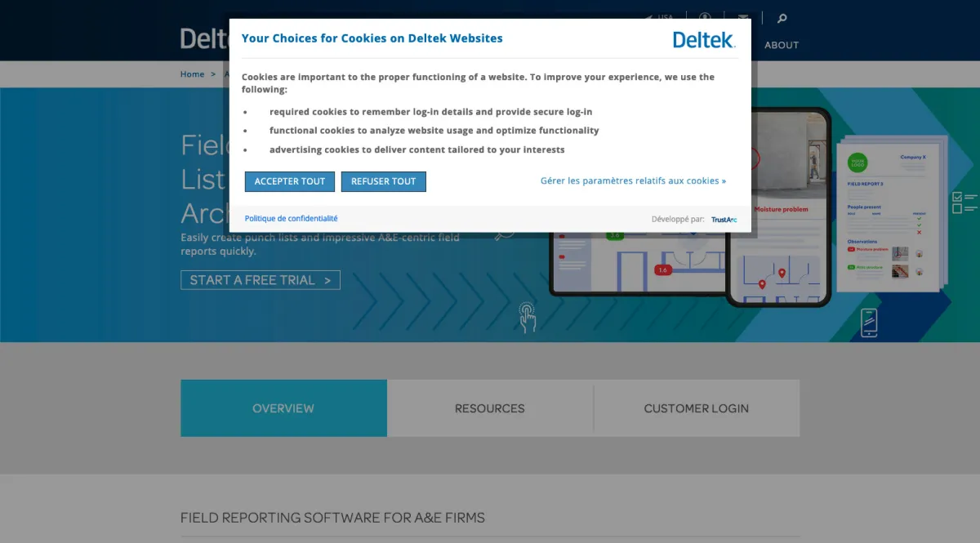This screenshot has width=980, height=543.
Task: Click the Home breadcrumb link
Action: click(192, 74)
